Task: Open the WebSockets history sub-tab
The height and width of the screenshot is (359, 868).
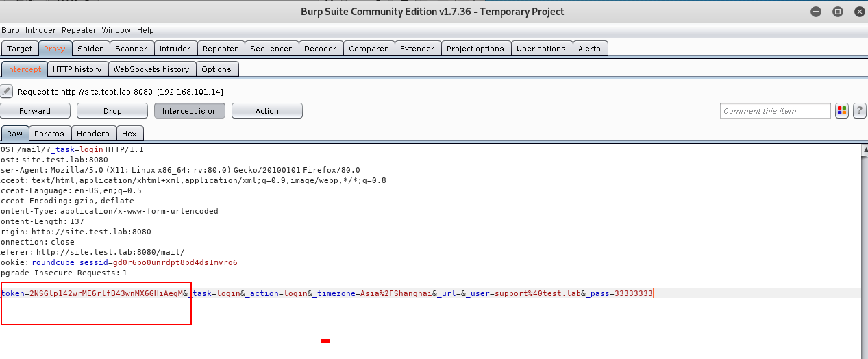Action: [x=151, y=69]
